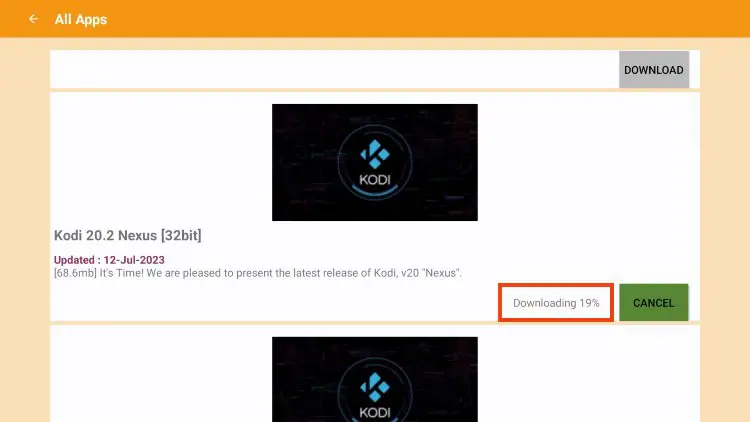The height and width of the screenshot is (422, 750).
Task: Click the blue arc beneath first KODI wordmark
Action: pos(375,192)
